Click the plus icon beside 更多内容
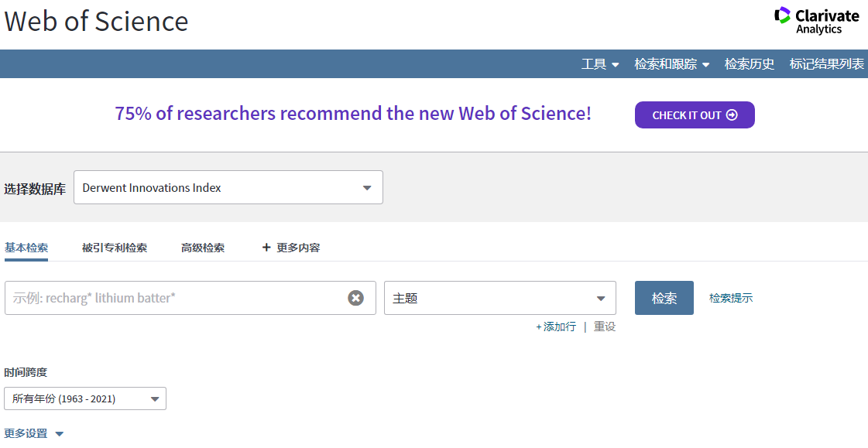868x448 pixels. click(266, 248)
